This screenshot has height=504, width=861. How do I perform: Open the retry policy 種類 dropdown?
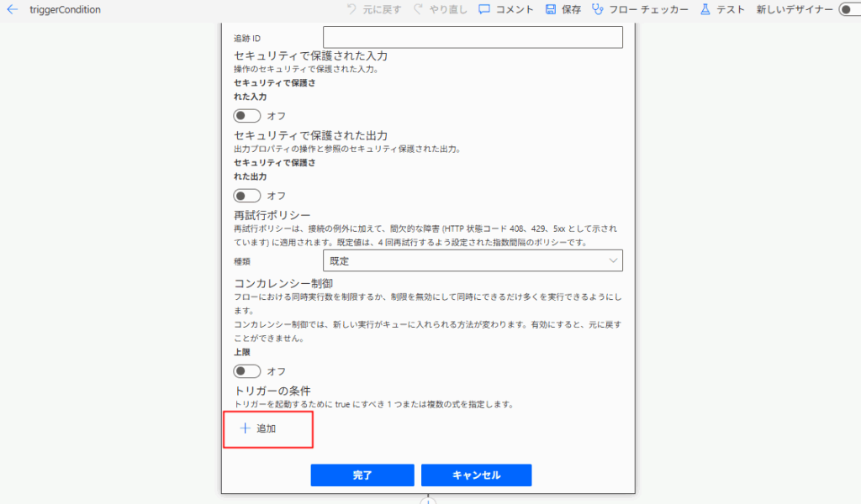click(x=473, y=260)
